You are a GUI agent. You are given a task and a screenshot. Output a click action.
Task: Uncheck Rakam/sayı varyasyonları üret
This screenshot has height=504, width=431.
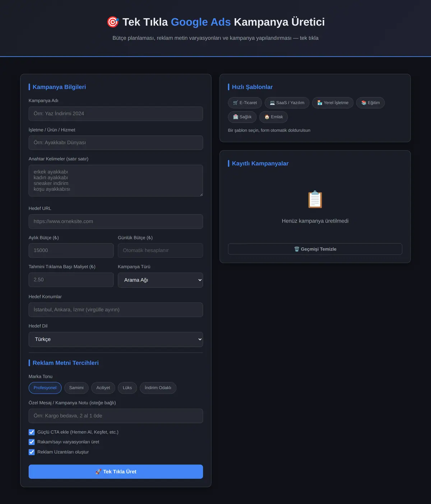click(x=32, y=442)
